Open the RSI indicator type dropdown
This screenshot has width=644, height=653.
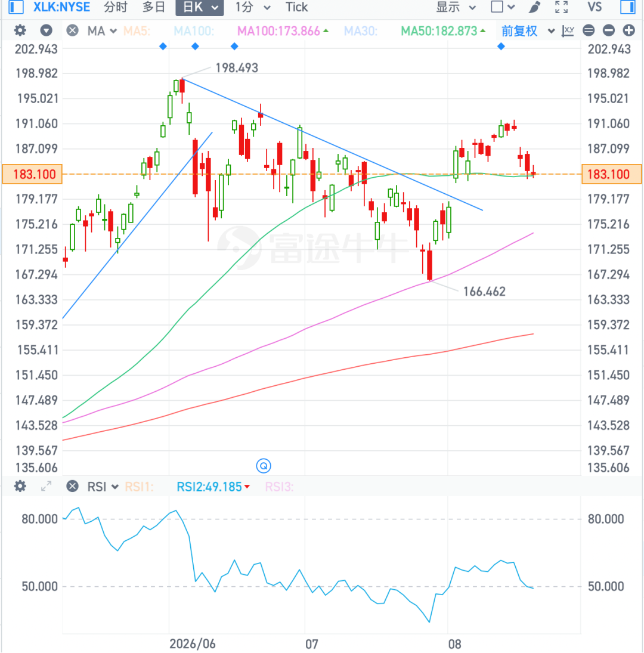click(x=103, y=487)
